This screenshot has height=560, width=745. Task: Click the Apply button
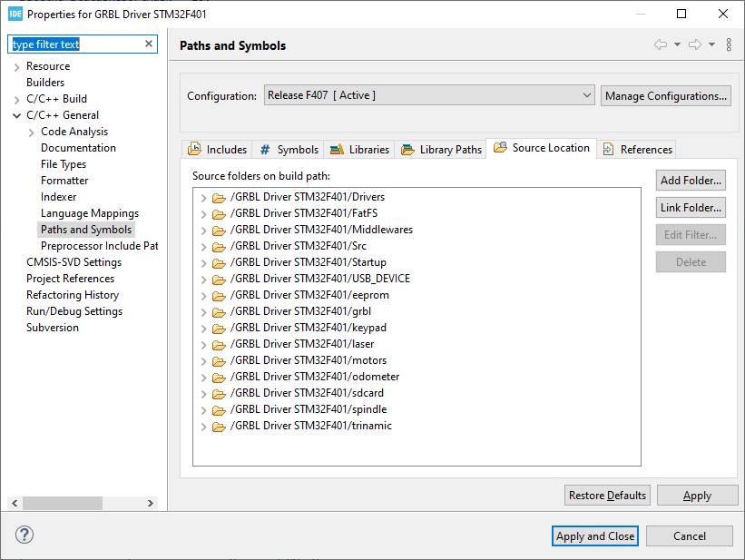tap(698, 496)
